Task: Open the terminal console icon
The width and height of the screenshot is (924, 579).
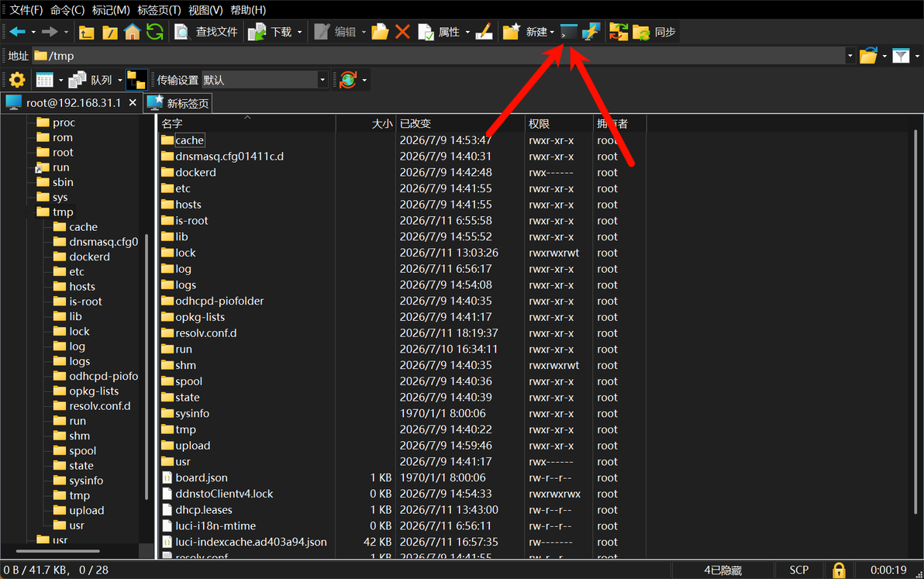Action: (569, 32)
